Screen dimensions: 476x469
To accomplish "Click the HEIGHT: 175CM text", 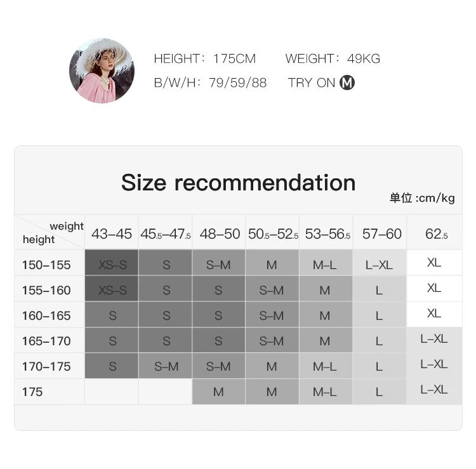I will 205,58.
